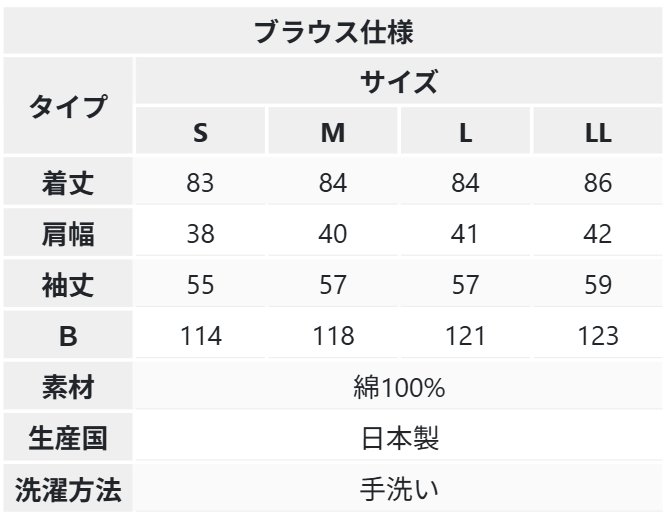Click the ブラウス仕様 table title

(x=333, y=30)
